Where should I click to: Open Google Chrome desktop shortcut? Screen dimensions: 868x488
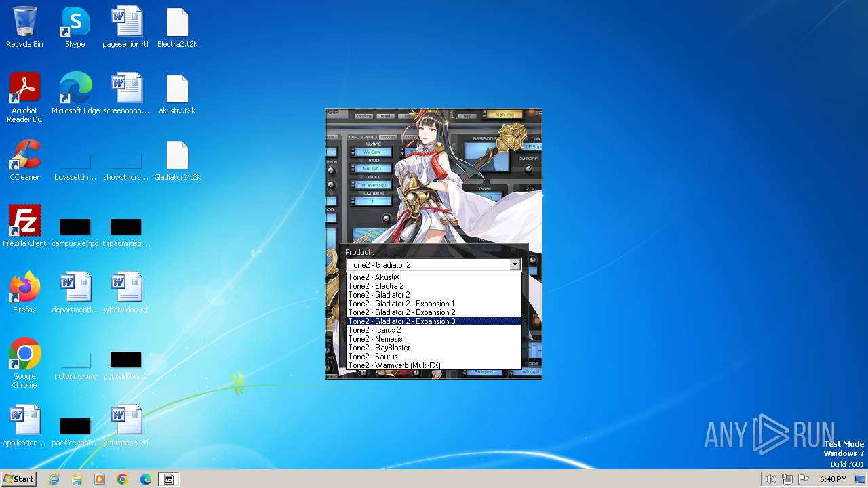24,363
